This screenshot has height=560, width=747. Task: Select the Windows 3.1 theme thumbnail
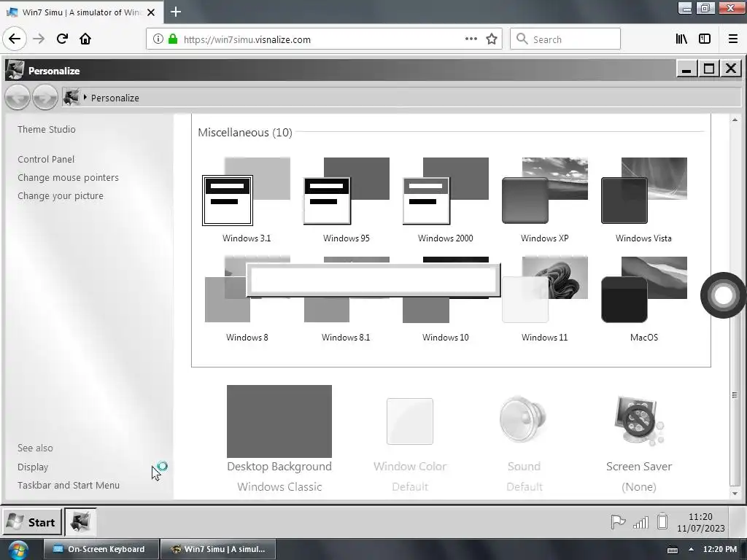pyautogui.click(x=247, y=192)
